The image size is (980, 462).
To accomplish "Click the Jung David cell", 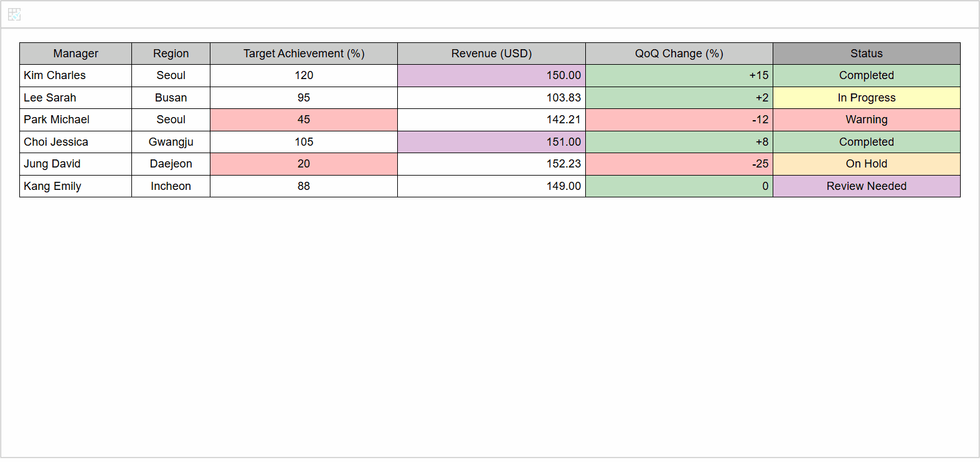I will [75, 164].
